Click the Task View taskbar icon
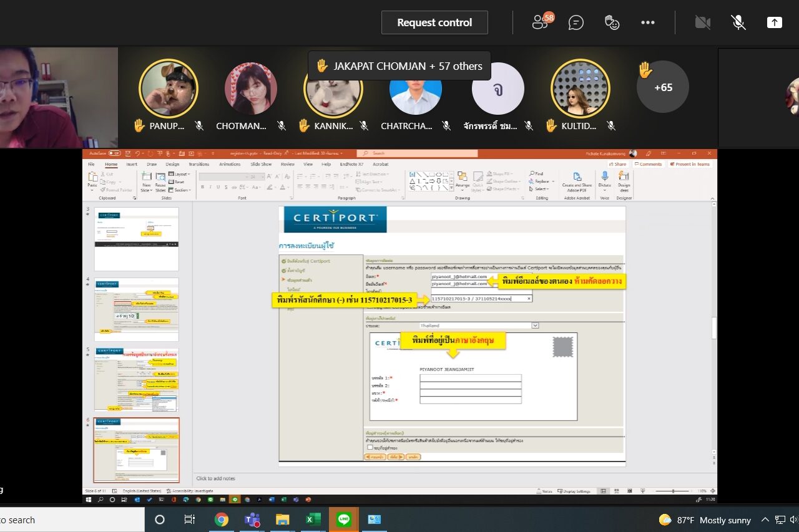Screen dimensions: 799x532 pyautogui.click(x=190, y=520)
